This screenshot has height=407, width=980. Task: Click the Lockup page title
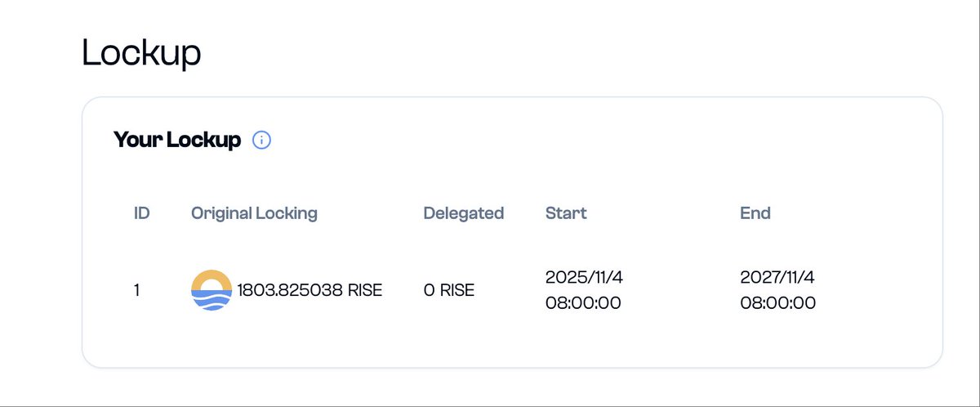tap(141, 54)
